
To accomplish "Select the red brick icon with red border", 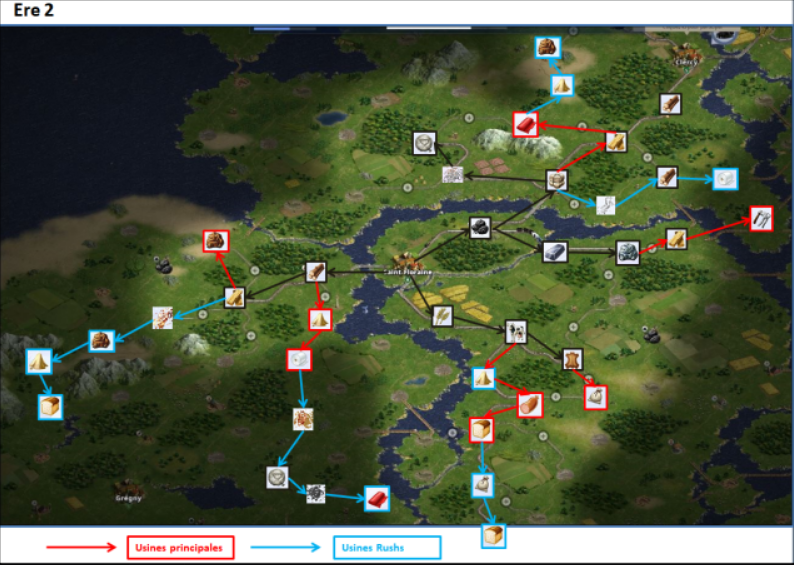I will click(x=526, y=124).
